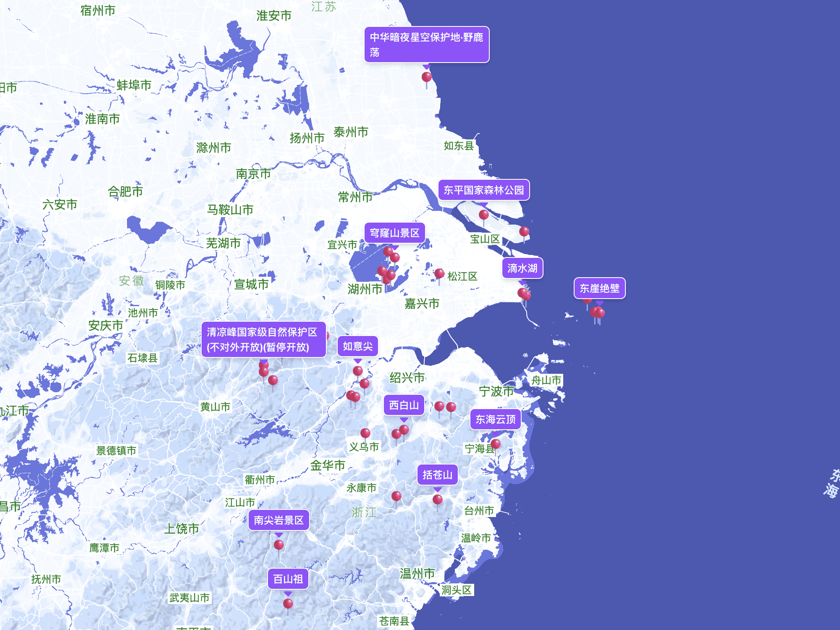Select the 滴水湖 label
The image size is (840, 630).
pyautogui.click(x=522, y=268)
